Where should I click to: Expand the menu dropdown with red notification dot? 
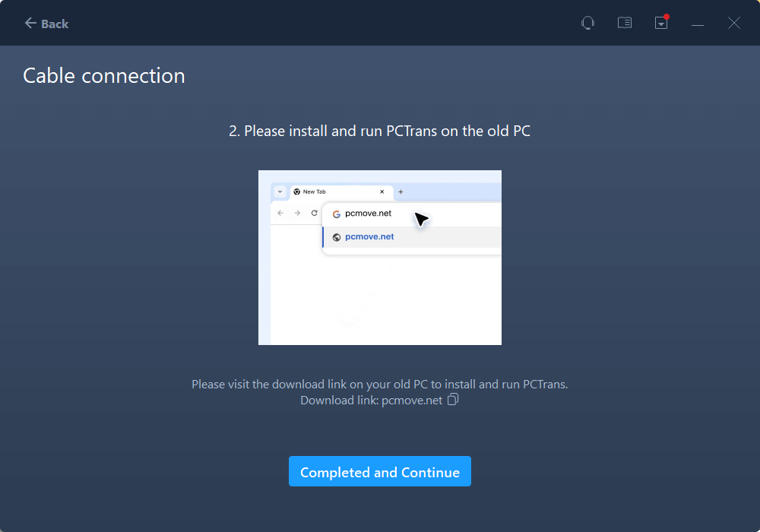coord(661,23)
